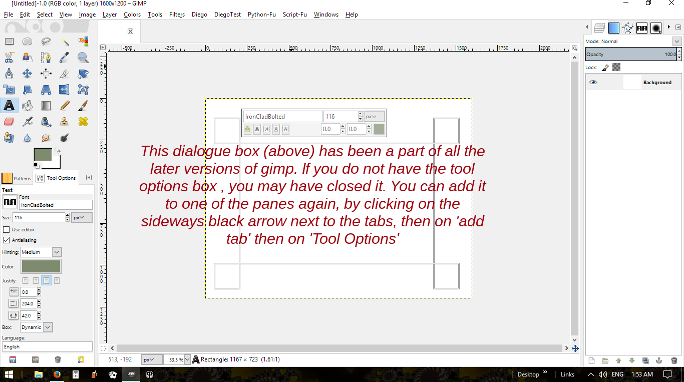
Task: Open the text Color swatch picker
Action: tap(41, 266)
